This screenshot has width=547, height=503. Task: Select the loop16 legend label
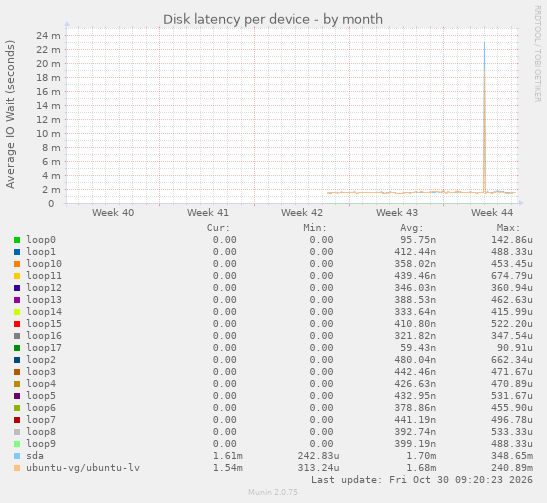point(44,336)
